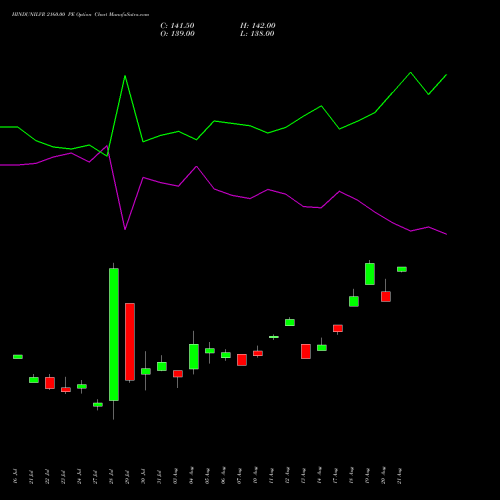Click the tall red candle for 29 Jul

[130, 342]
